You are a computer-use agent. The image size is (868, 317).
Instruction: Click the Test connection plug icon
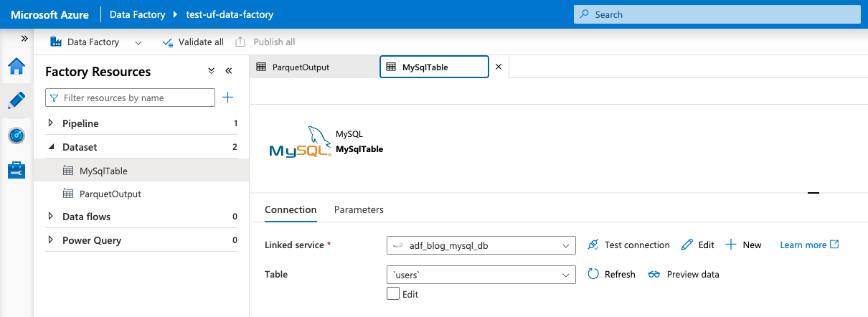593,245
